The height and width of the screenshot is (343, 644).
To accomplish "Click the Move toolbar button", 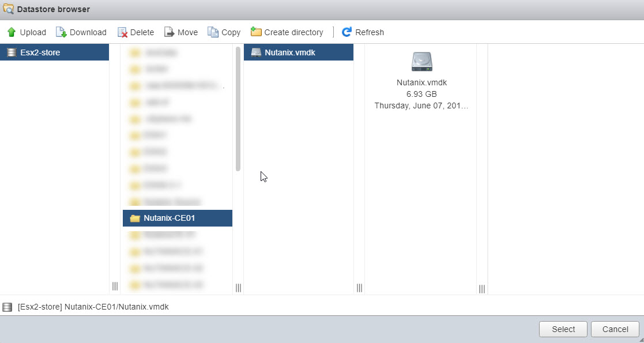I will [181, 32].
